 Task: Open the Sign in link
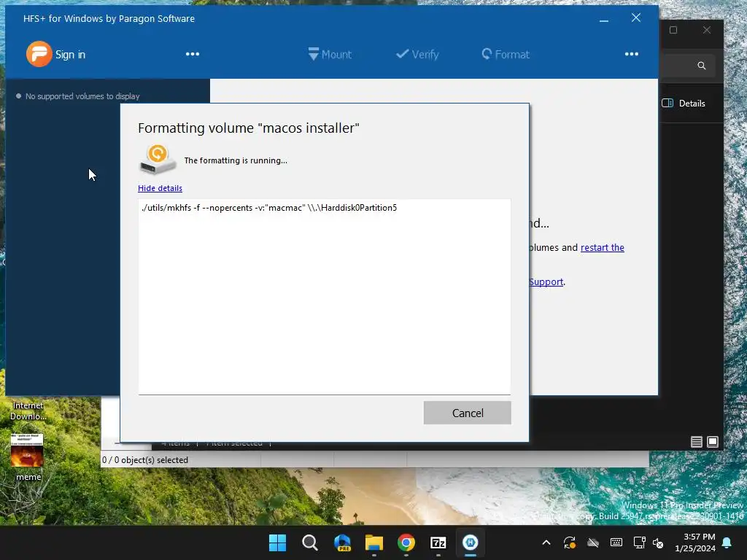[x=70, y=55]
